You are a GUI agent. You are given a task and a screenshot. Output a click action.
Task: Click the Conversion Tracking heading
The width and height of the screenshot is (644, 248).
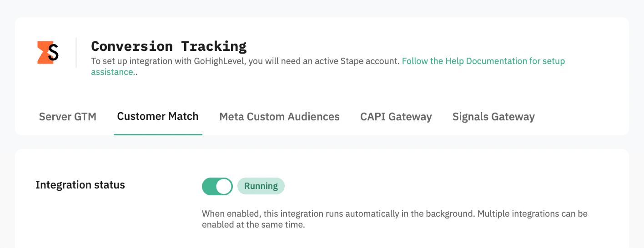pyautogui.click(x=169, y=46)
